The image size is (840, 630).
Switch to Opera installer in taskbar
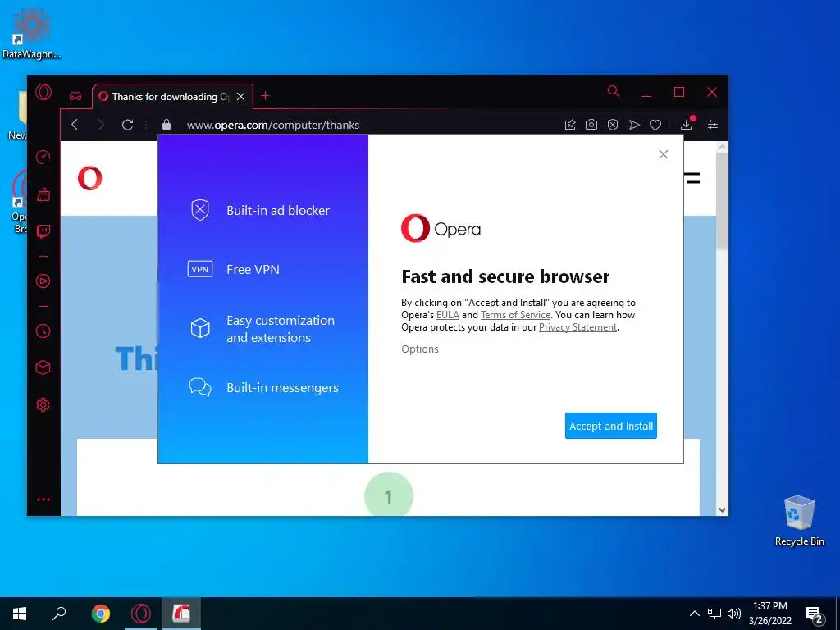(181, 614)
